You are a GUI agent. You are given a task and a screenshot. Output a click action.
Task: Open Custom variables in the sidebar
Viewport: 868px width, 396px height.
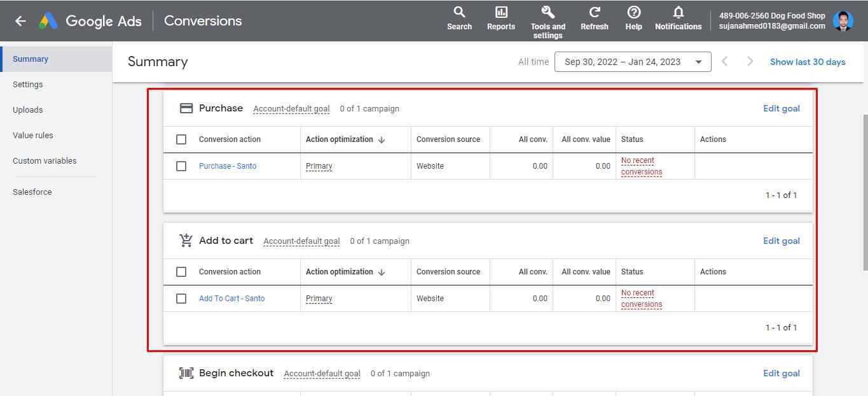click(45, 161)
